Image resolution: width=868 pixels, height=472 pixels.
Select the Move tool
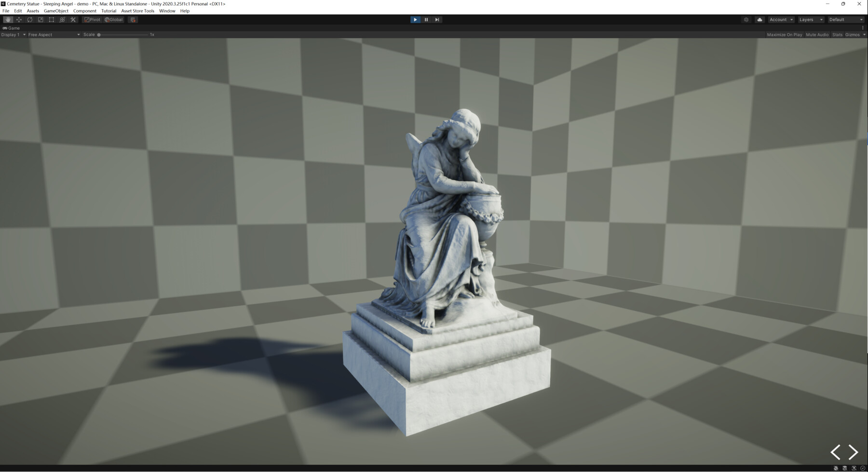point(19,19)
